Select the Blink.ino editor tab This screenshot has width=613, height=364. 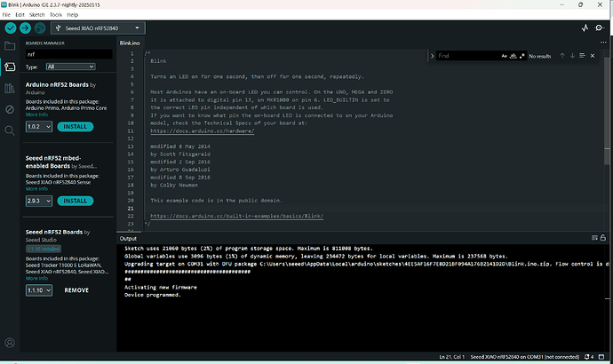coord(130,43)
